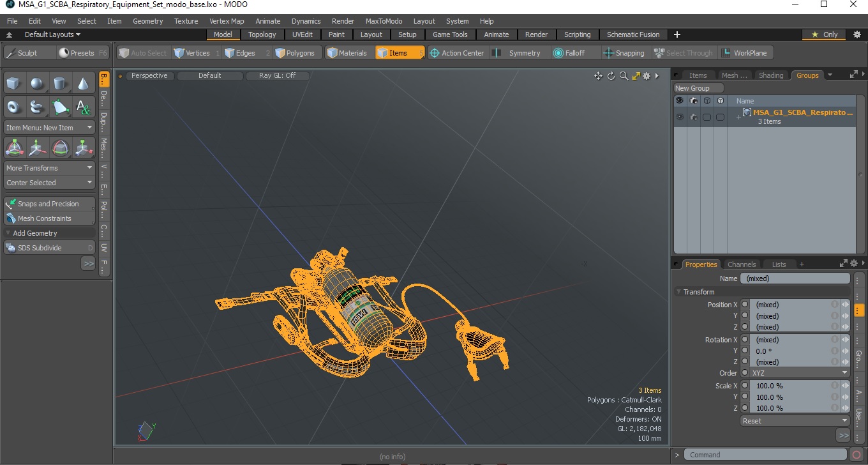Open Snaps and Precision panel
868x465 pixels.
49,204
